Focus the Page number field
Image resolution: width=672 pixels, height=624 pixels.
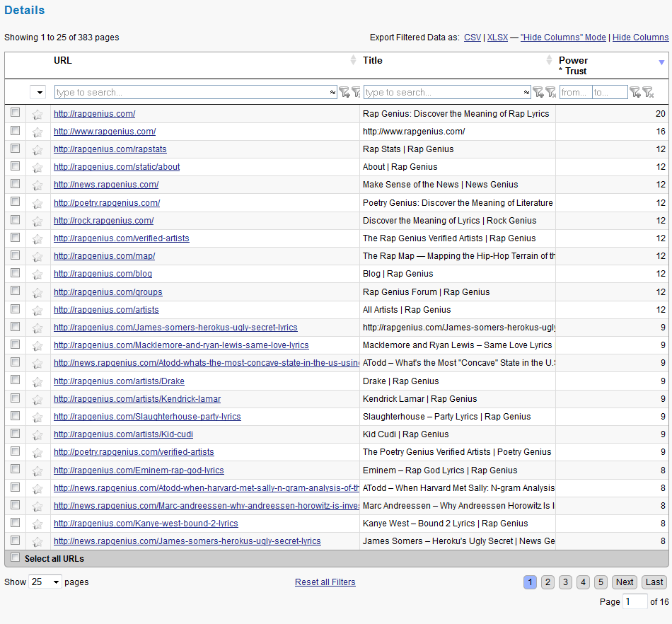coord(635,601)
